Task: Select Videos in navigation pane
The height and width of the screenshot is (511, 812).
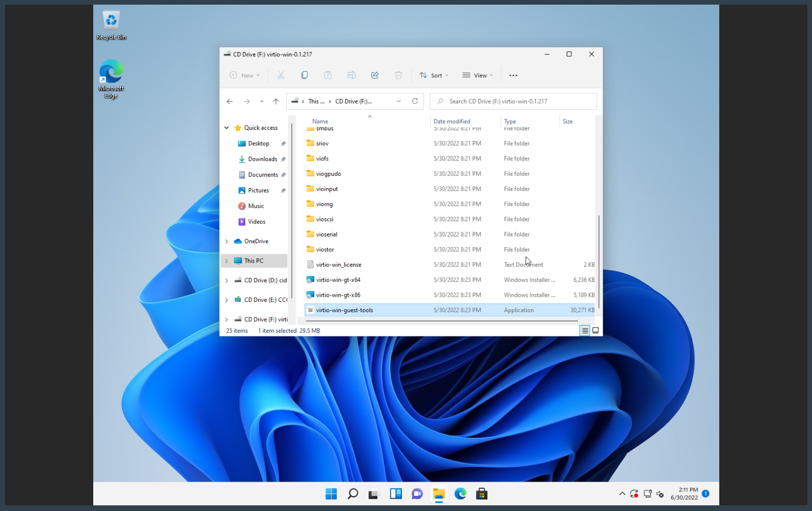Action: coord(257,222)
